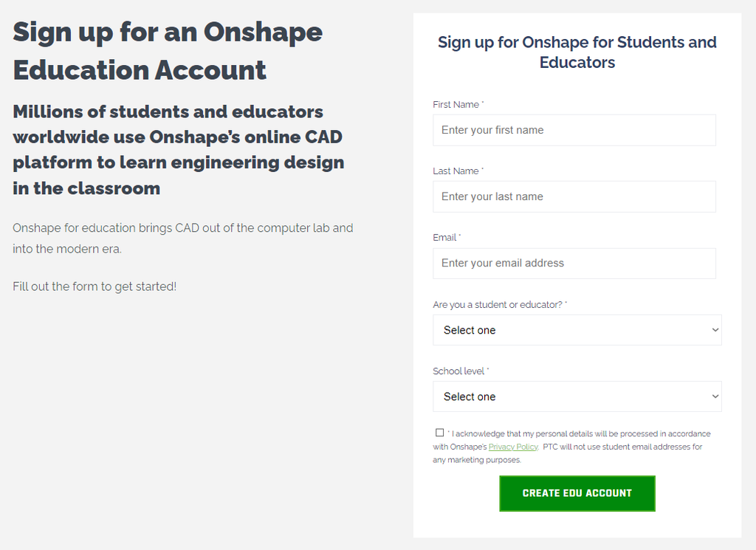Click the "Last Name" field label
Viewport: 756px width, 550px height.
pyautogui.click(x=456, y=171)
